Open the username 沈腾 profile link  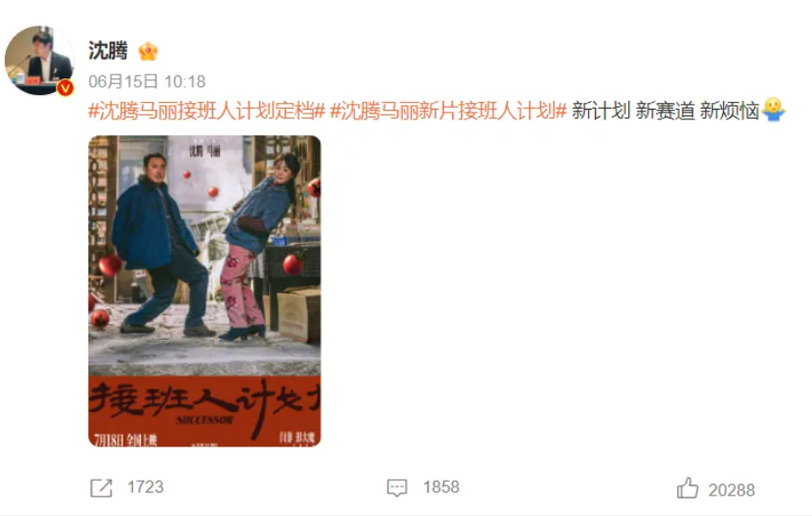(108, 51)
